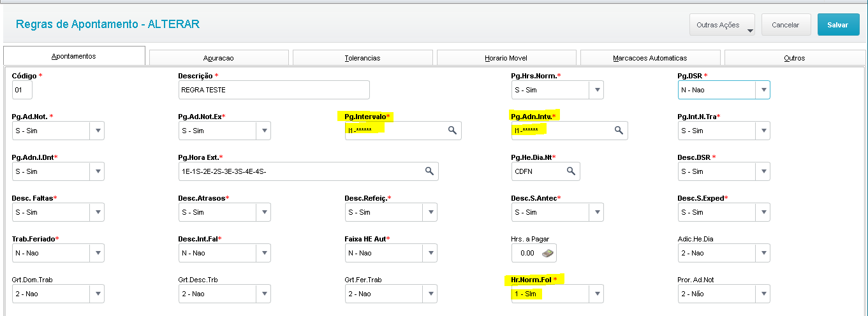Viewport: 868px width, 316px height.
Task: Select the Outros tab
Action: 794,58
